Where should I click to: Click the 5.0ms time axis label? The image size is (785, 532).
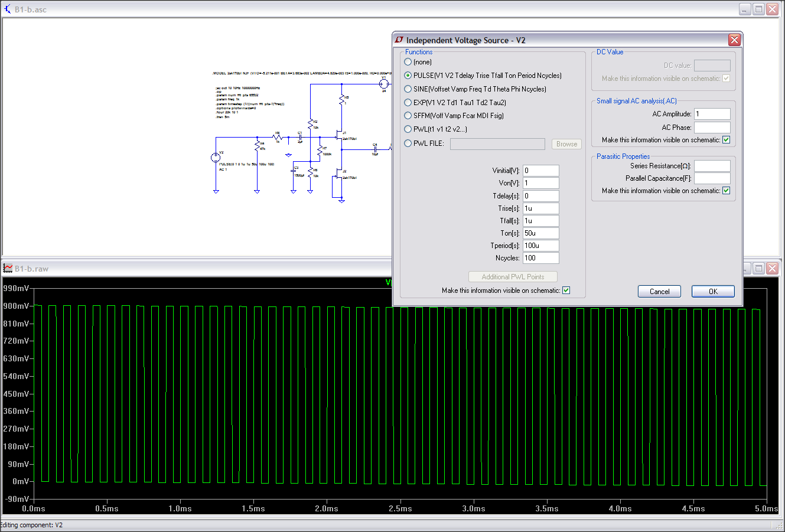tap(766, 508)
